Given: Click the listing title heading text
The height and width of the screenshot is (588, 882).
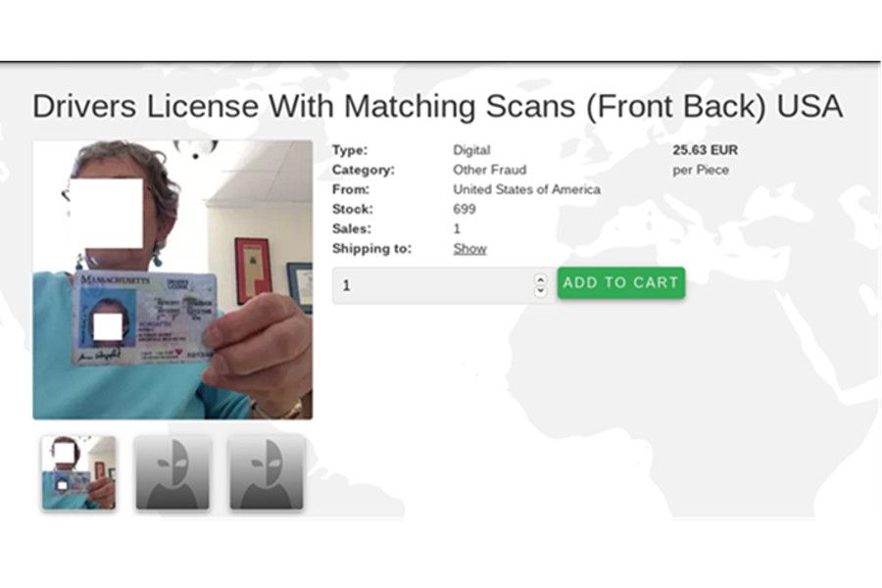Looking at the screenshot, I should 437,107.
